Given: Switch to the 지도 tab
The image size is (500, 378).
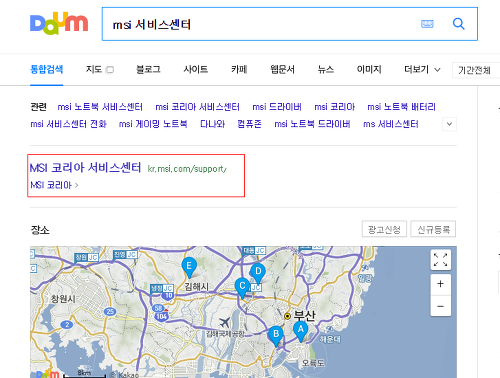Looking at the screenshot, I should coord(94,69).
